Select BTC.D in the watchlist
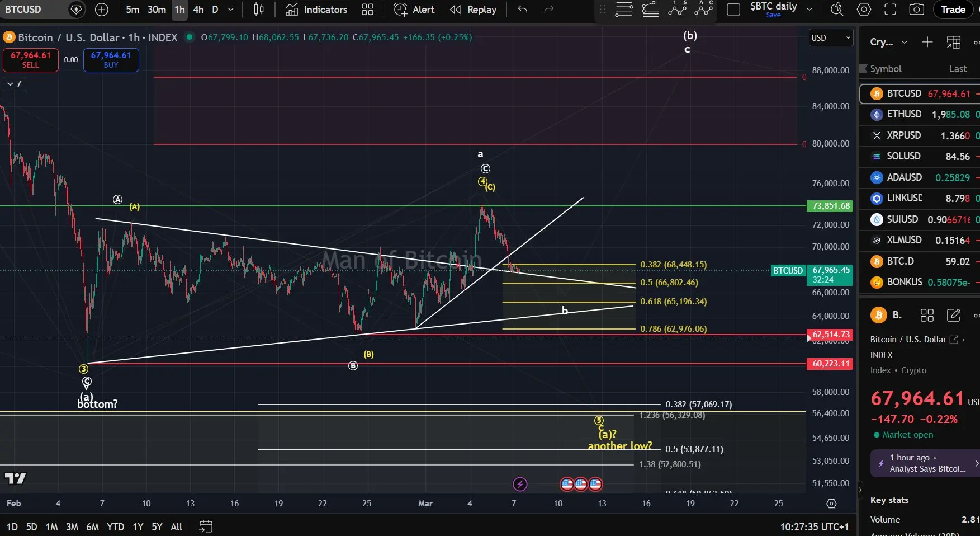Screen dimensions: 980x536 click(x=920, y=261)
